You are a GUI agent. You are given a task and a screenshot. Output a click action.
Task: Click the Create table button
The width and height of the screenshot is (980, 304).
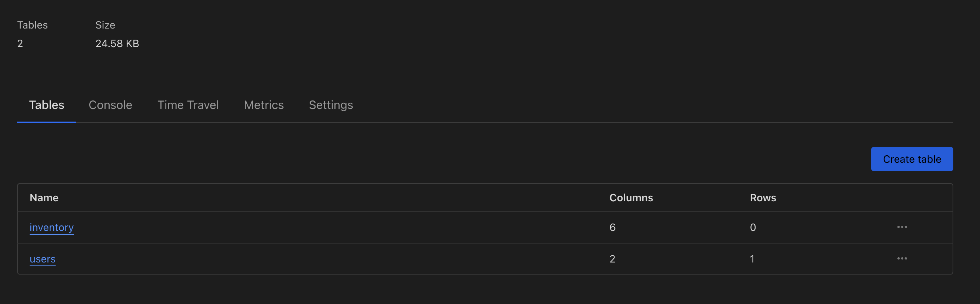(911, 159)
